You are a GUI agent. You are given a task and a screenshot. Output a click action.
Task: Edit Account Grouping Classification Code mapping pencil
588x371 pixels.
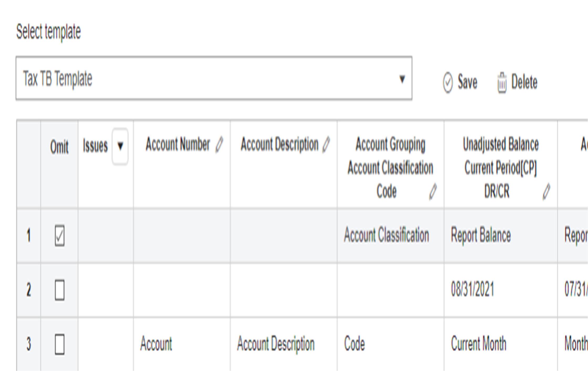point(433,192)
